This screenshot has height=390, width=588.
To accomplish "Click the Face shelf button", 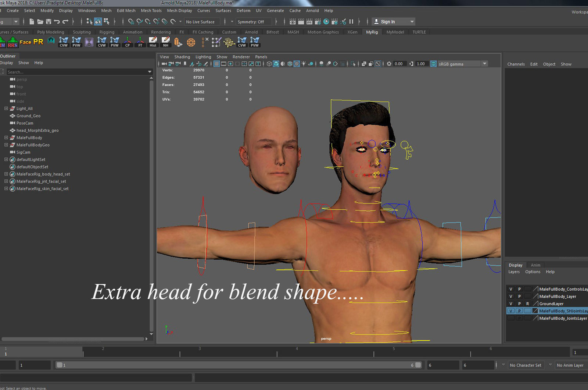I will (25, 42).
